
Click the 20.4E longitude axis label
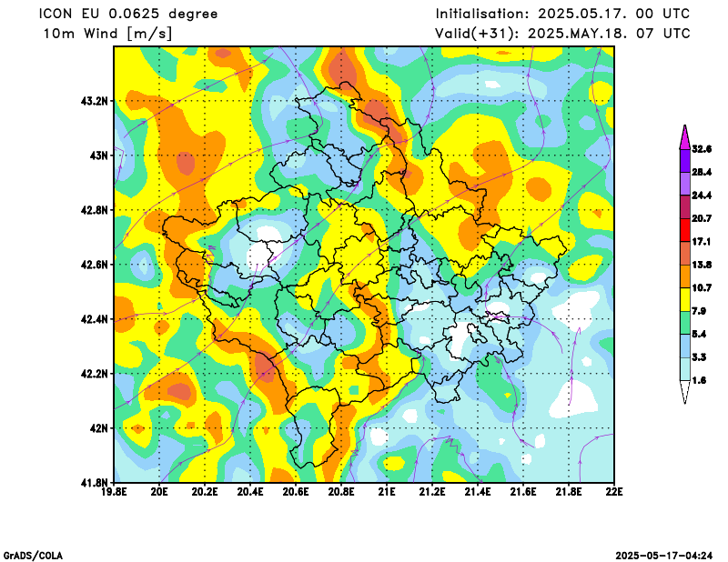(x=251, y=492)
